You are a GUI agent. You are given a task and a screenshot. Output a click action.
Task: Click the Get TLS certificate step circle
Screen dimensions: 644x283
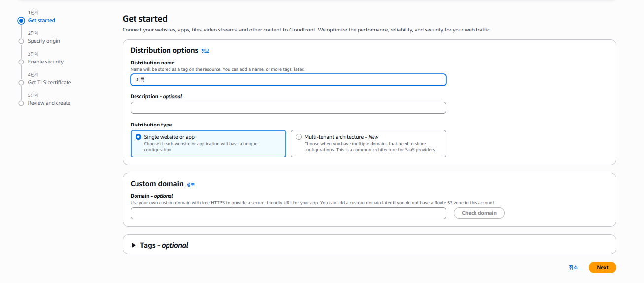point(21,83)
